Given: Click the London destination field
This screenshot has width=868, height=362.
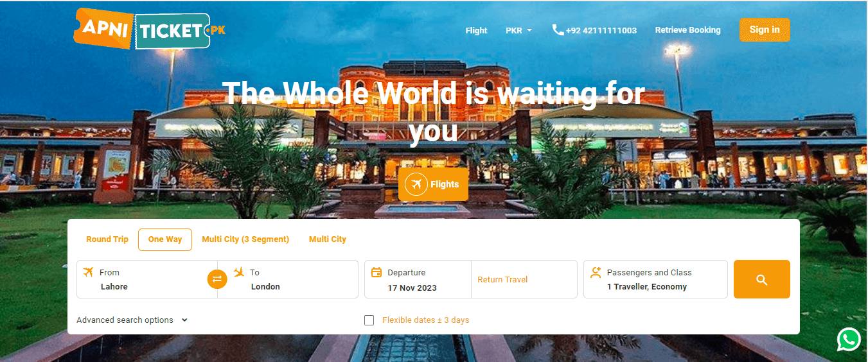Looking at the screenshot, I should click(x=288, y=279).
